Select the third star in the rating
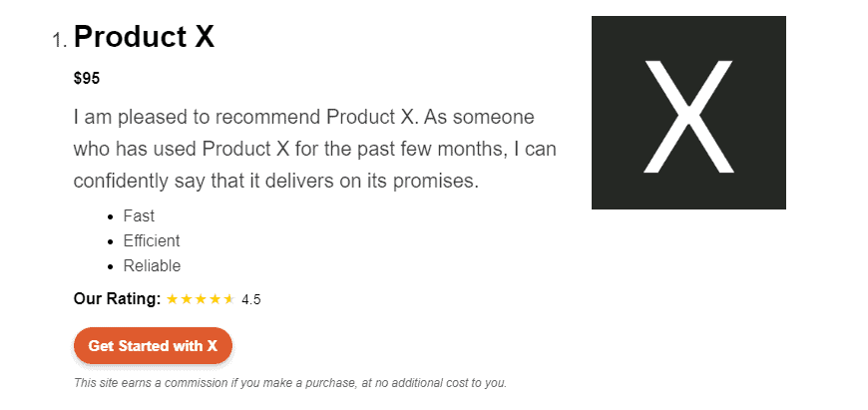868x410 pixels. click(201, 298)
